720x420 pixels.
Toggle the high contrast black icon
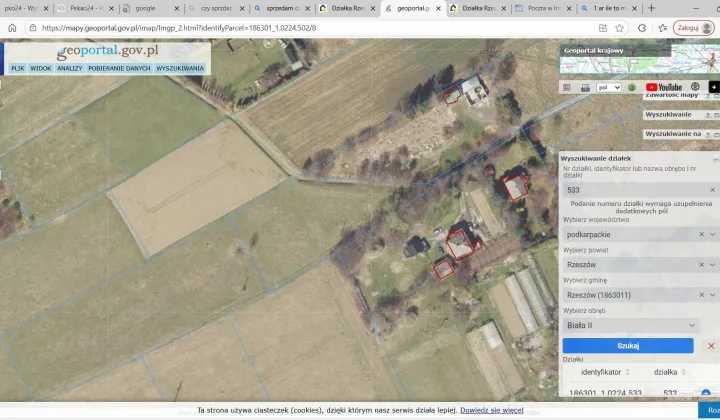(714, 87)
